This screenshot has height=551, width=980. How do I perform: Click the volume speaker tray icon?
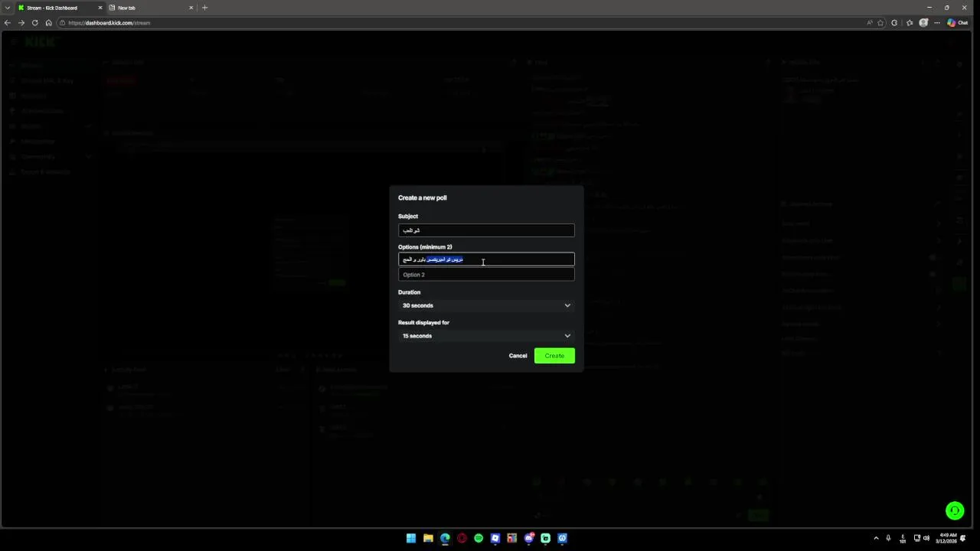tap(926, 538)
